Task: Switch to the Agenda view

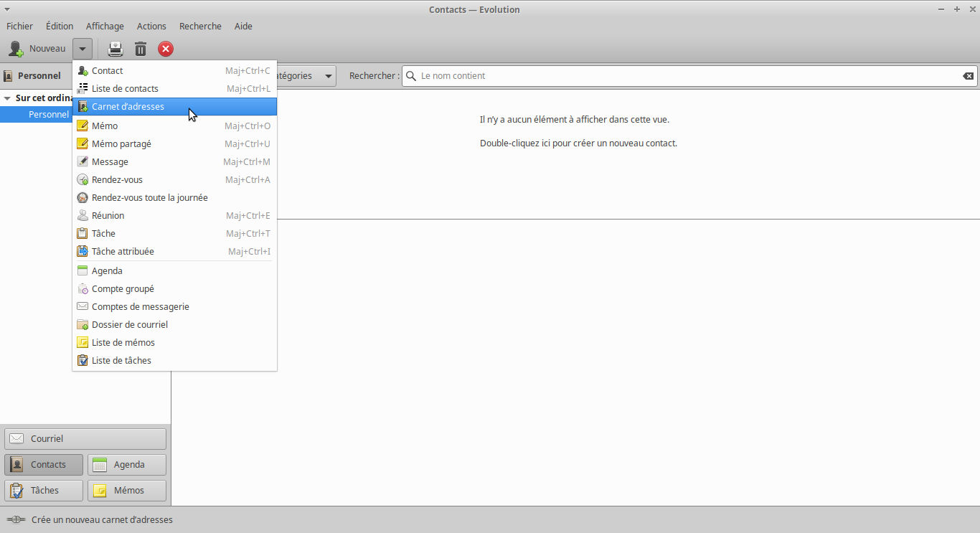Action: coord(127,465)
